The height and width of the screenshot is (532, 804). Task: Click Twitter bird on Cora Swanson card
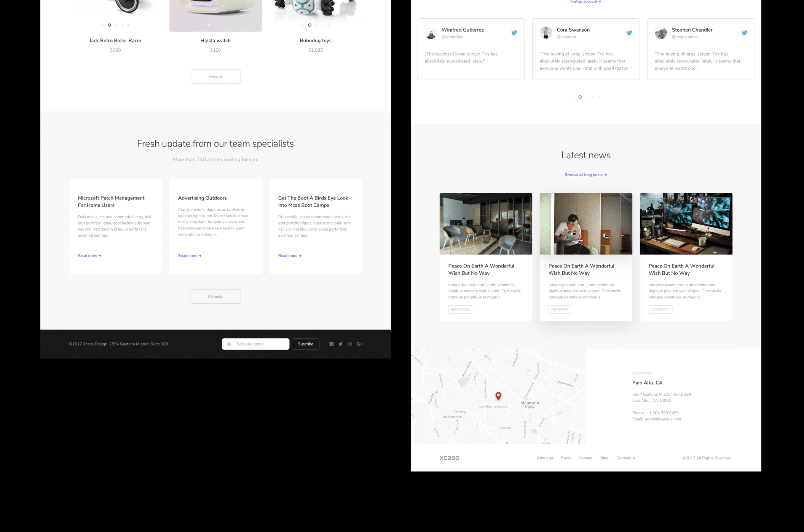click(x=629, y=33)
